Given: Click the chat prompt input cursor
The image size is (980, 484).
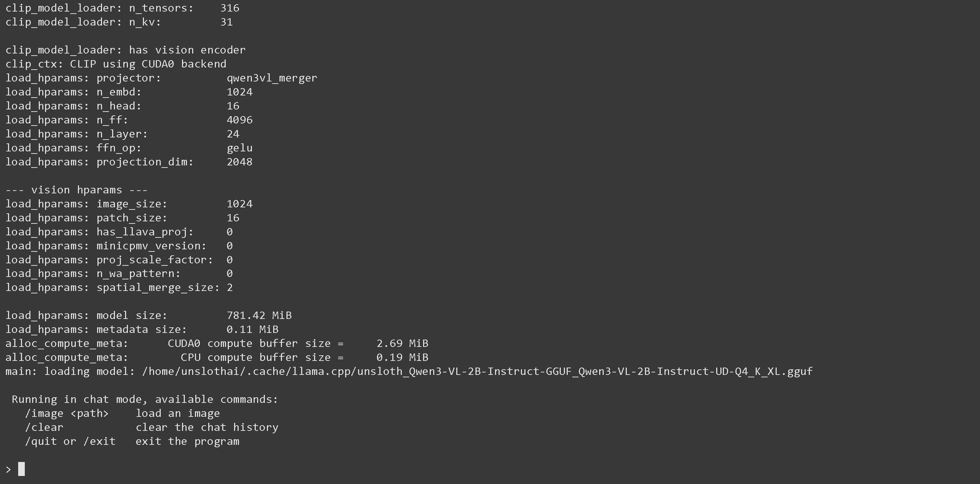Looking at the screenshot, I should tap(21, 469).
